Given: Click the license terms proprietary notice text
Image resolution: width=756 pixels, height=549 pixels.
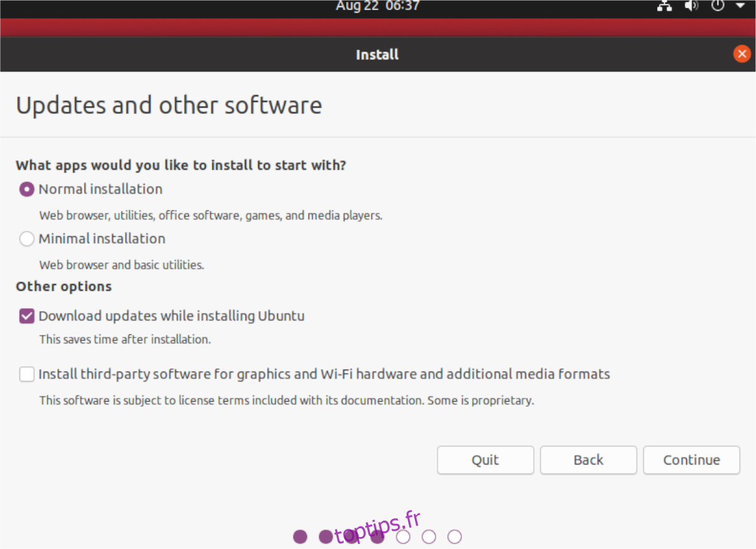Looking at the screenshot, I should (x=286, y=400).
